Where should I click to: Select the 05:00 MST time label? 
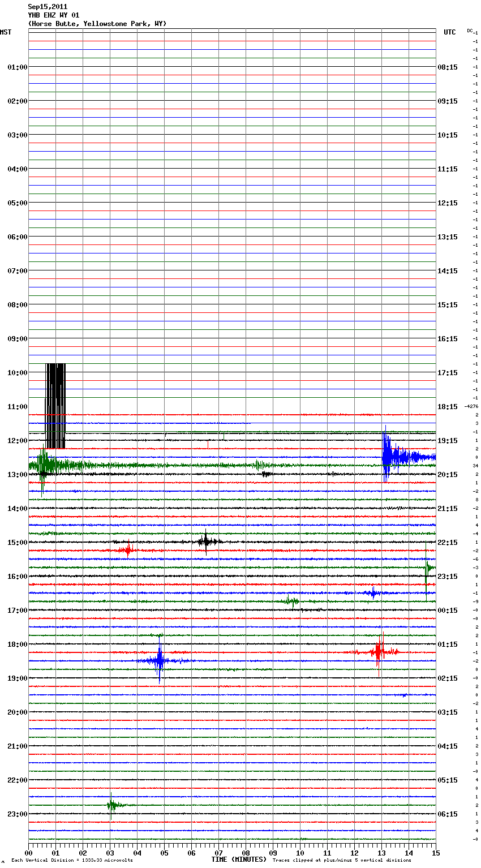click(18, 203)
